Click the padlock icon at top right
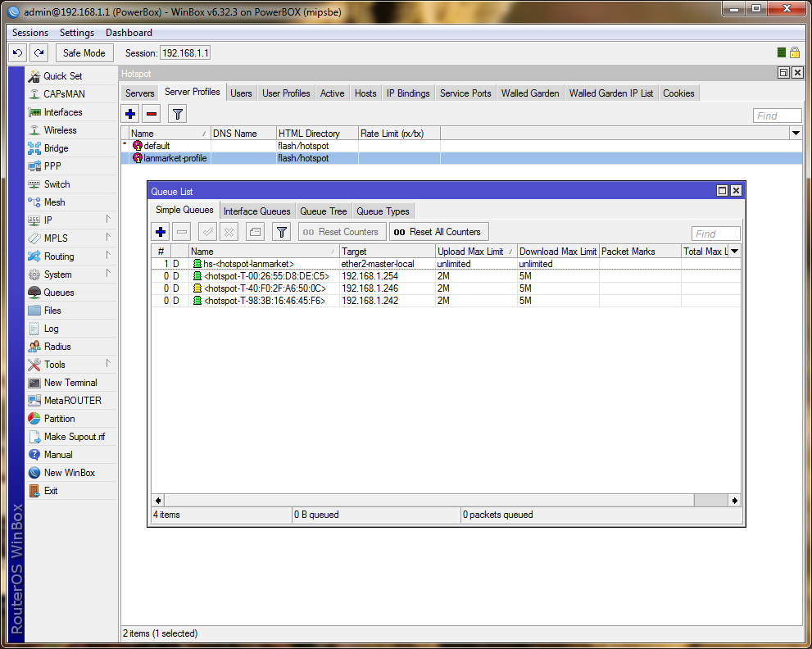Screen dimensions: 812x649 tap(794, 52)
